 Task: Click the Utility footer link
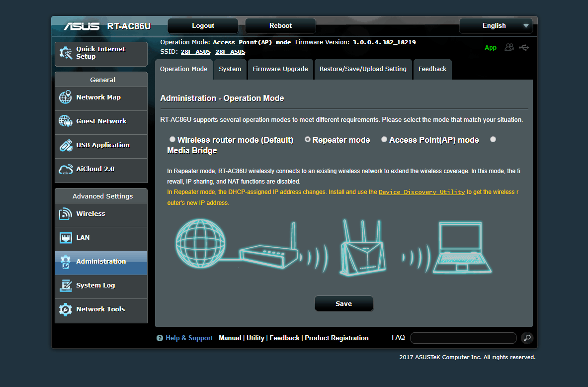point(255,338)
